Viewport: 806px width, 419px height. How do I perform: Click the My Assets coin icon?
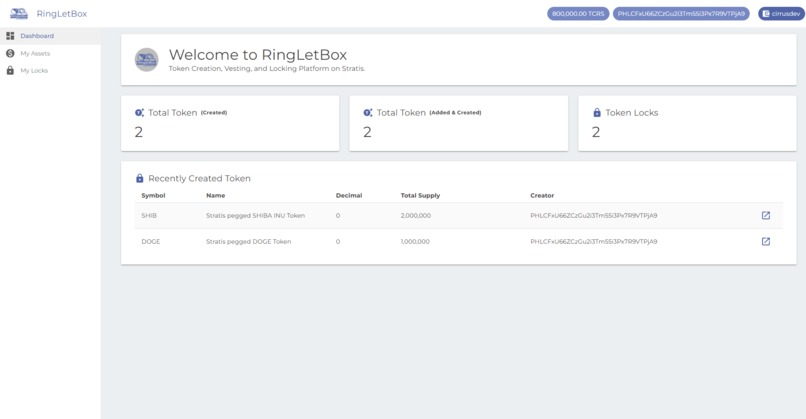point(10,53)
